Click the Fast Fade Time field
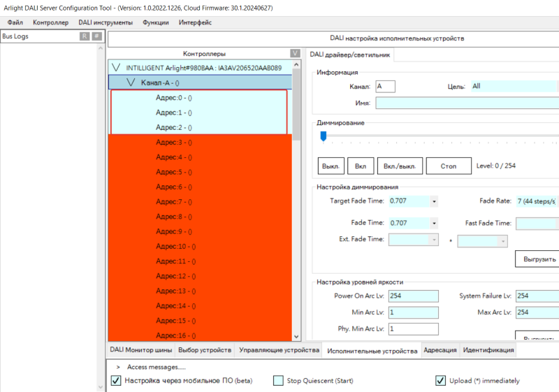Viewport: 559px width, 392px height. coord(536,224)
